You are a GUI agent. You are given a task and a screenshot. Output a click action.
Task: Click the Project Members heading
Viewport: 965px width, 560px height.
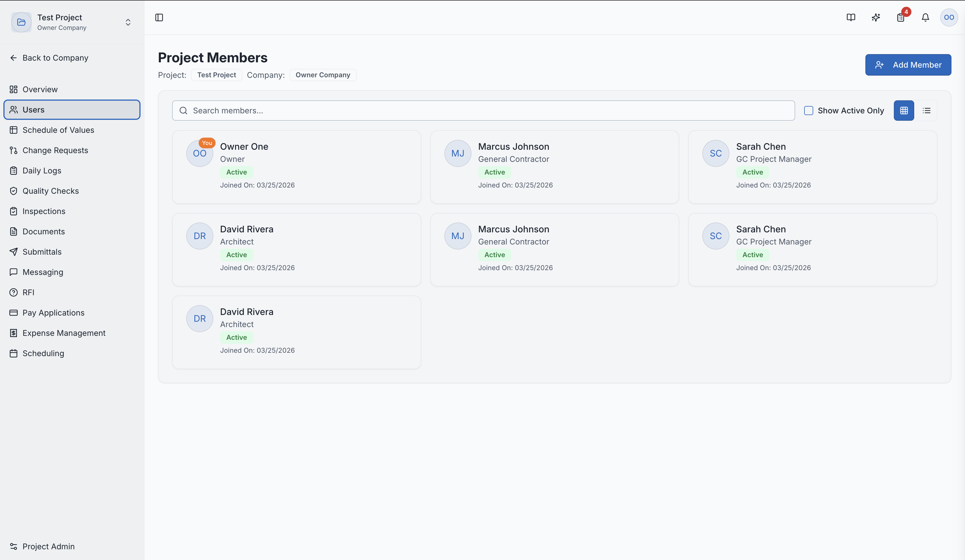(212, 58)
